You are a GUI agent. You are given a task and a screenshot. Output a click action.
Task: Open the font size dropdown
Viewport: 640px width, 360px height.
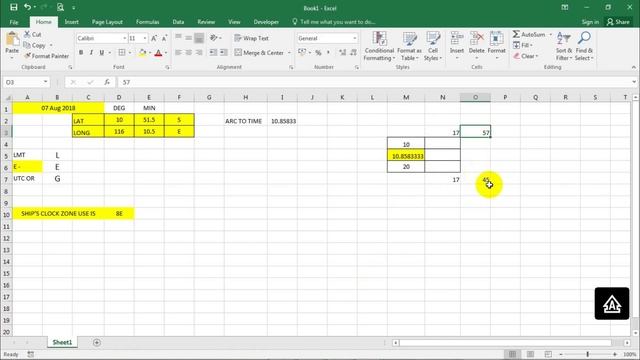point(144,38)
